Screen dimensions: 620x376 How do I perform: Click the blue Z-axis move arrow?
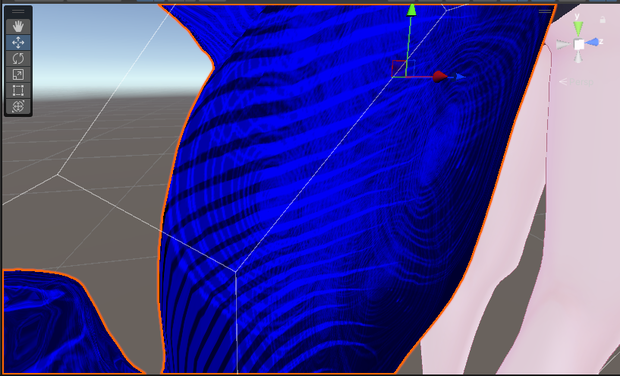460,77
